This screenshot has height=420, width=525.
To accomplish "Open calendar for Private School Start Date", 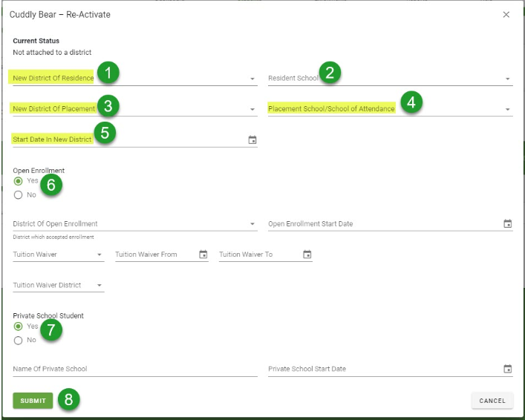I will click(x=508, y=369).
